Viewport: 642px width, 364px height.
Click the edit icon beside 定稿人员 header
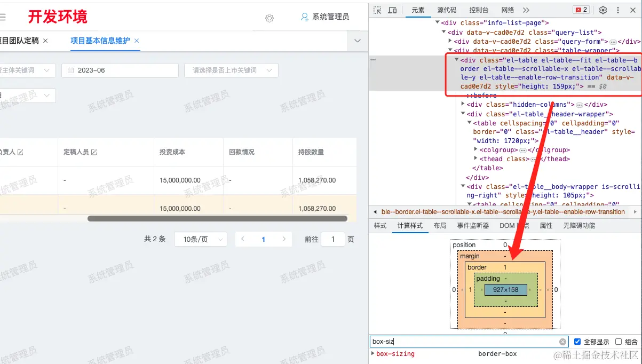point(94,152)
